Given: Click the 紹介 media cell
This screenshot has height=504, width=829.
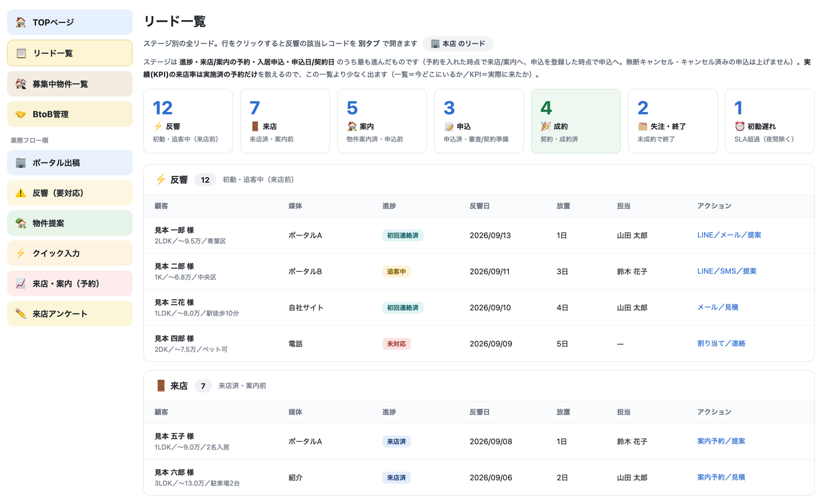Looking at the screenshot, I should (x=295, y=477).
